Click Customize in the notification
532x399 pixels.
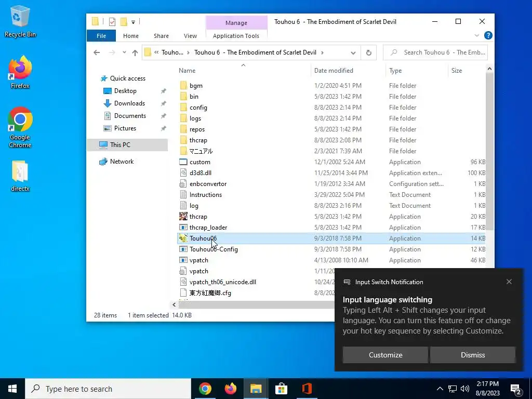[385, 355]
